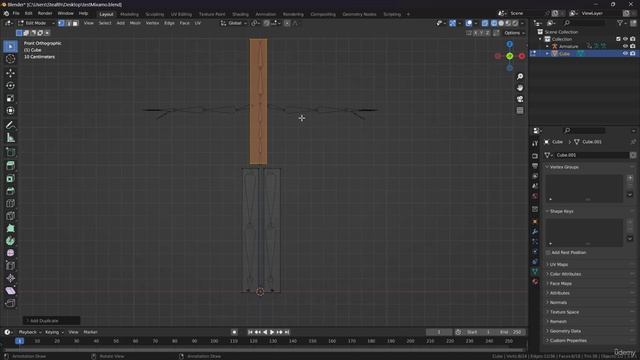Select the Measure tool

10,138
